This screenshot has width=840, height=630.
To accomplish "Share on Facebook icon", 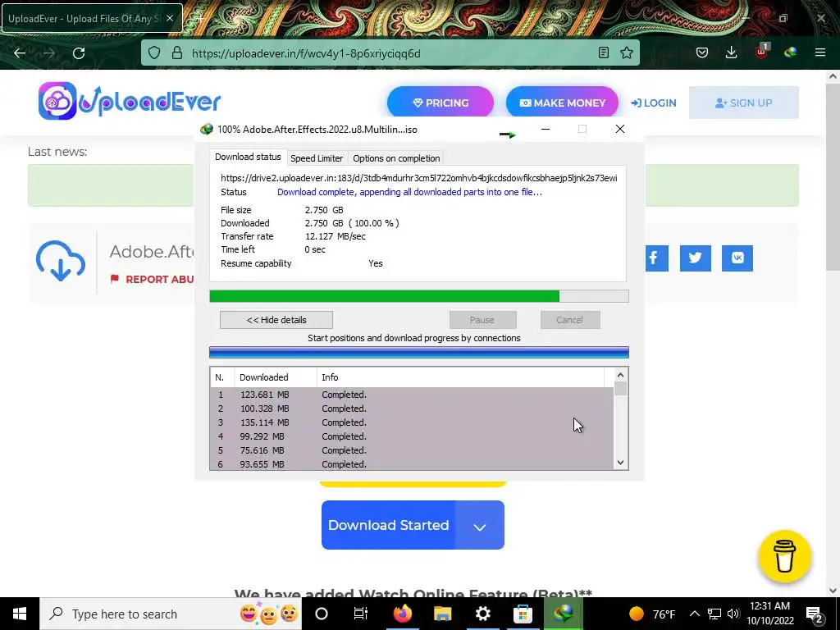I will (x=655, y=258).
